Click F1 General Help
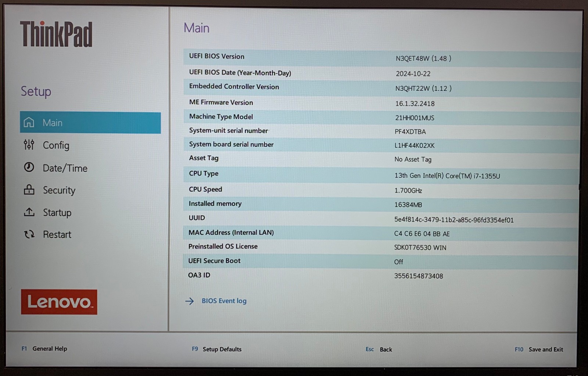588x376 pixels. 44,348
